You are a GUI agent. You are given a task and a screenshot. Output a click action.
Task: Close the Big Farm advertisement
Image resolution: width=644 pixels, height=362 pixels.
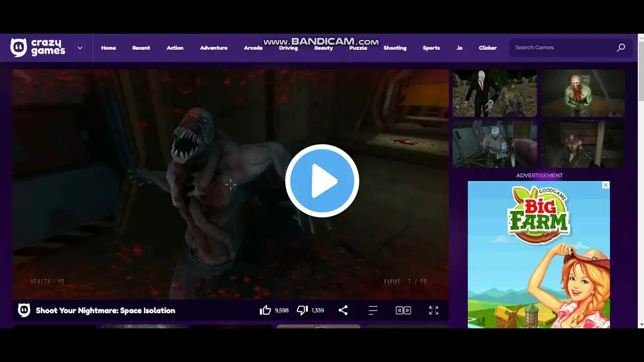click(606, 185)
